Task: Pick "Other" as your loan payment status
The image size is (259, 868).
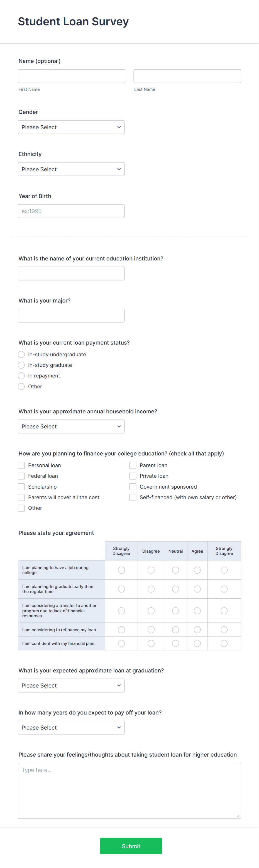Action: [21, 386]
